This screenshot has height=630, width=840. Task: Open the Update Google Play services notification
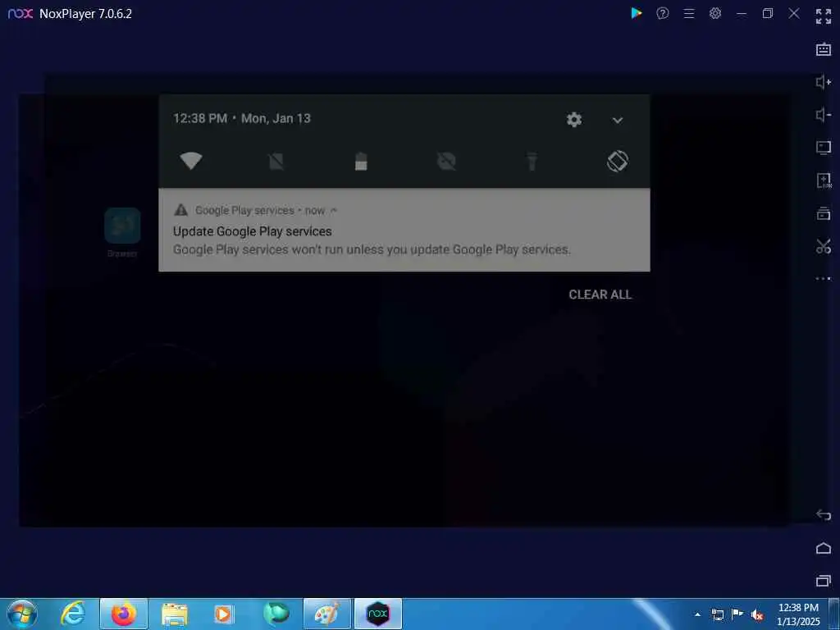(x=404, y=230)
